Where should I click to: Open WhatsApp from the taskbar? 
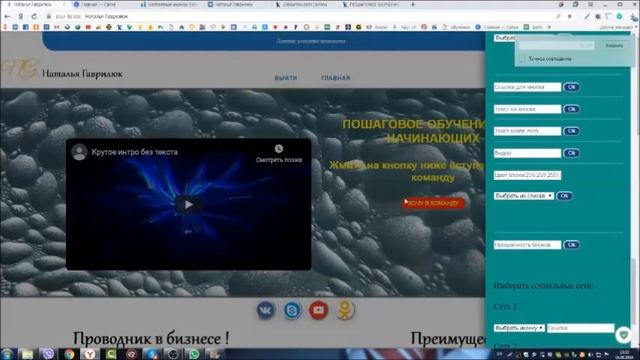pos(194,353)
